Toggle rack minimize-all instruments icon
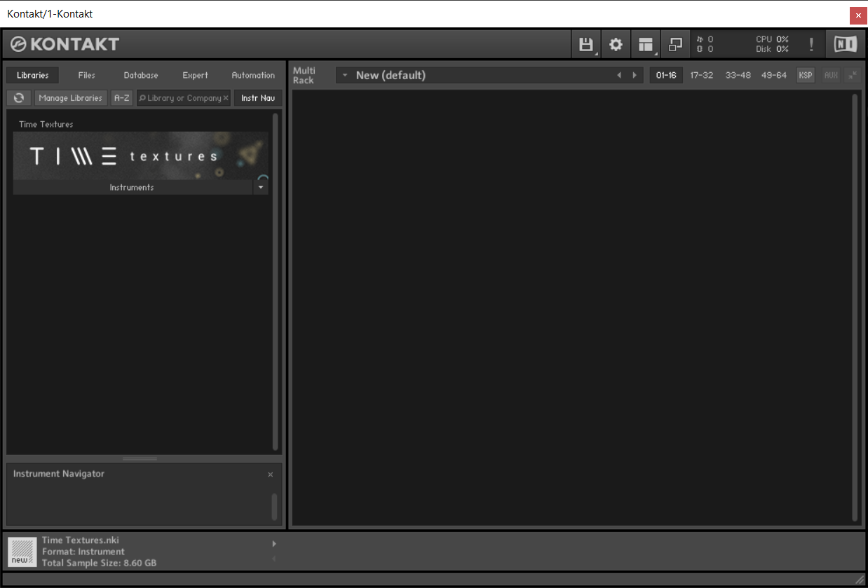 pos(853,75)
